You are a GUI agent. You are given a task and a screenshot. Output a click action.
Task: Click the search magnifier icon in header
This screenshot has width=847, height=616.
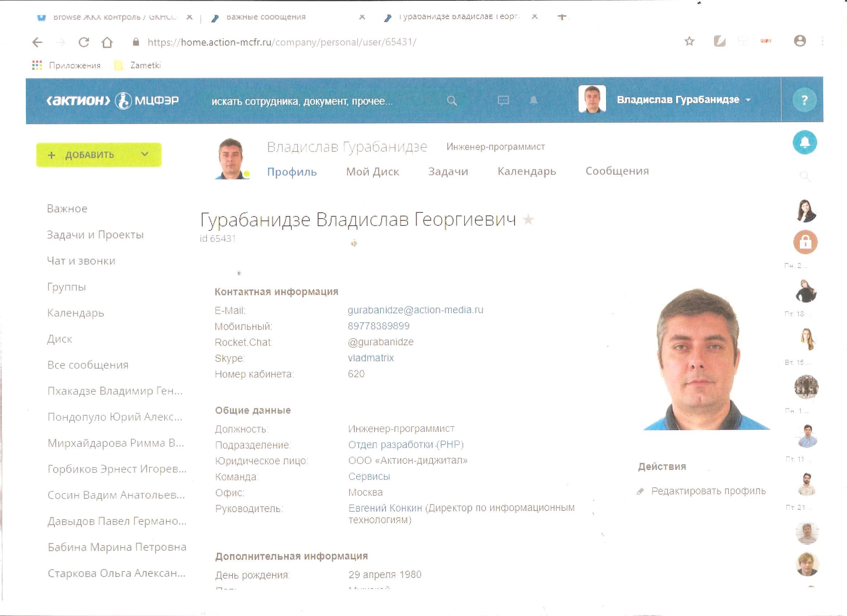coord(452,100)
